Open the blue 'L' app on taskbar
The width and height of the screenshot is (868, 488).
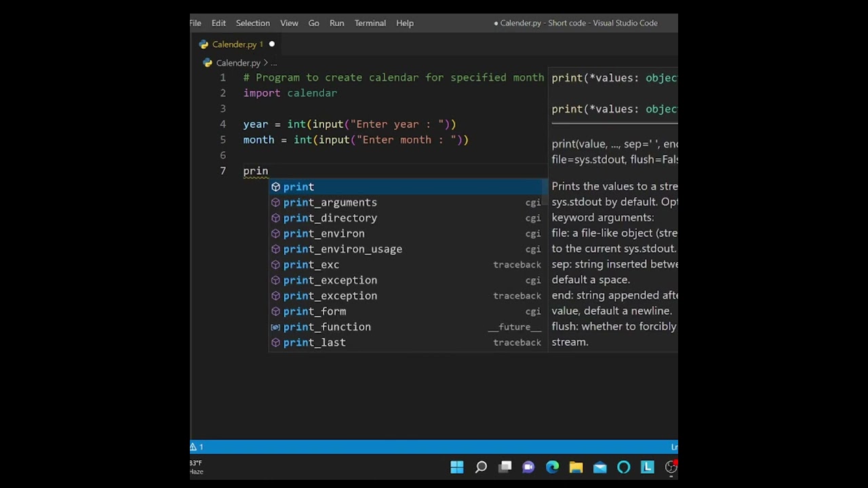647,467
